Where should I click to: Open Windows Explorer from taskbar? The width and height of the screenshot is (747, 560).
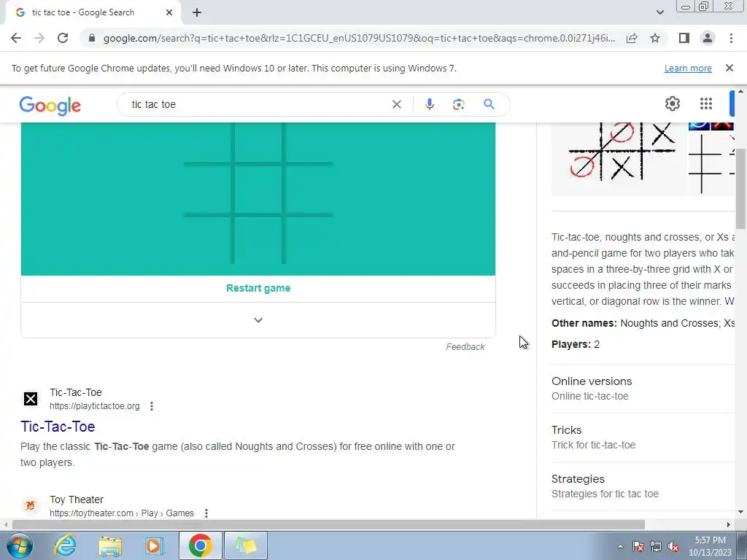pos(110,545)
